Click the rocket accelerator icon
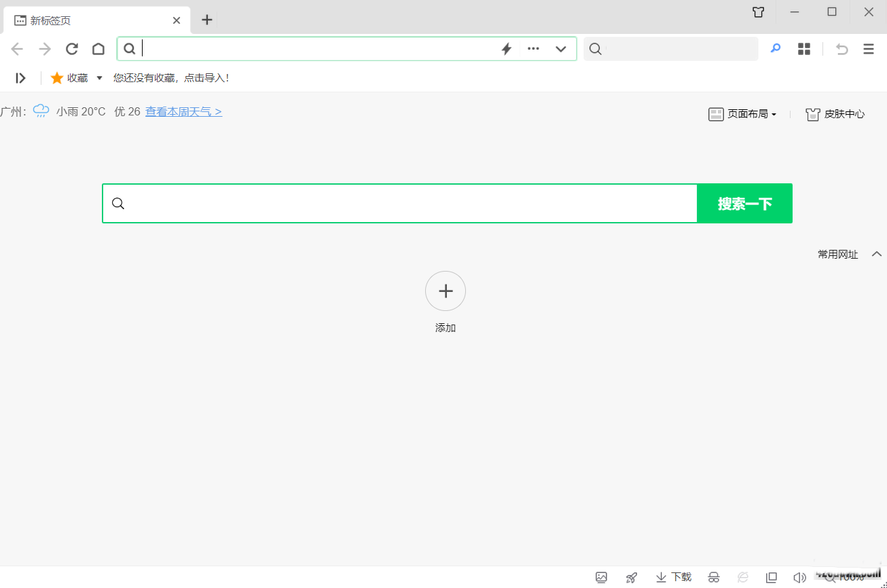887x588 pixels. pos(632,577)
